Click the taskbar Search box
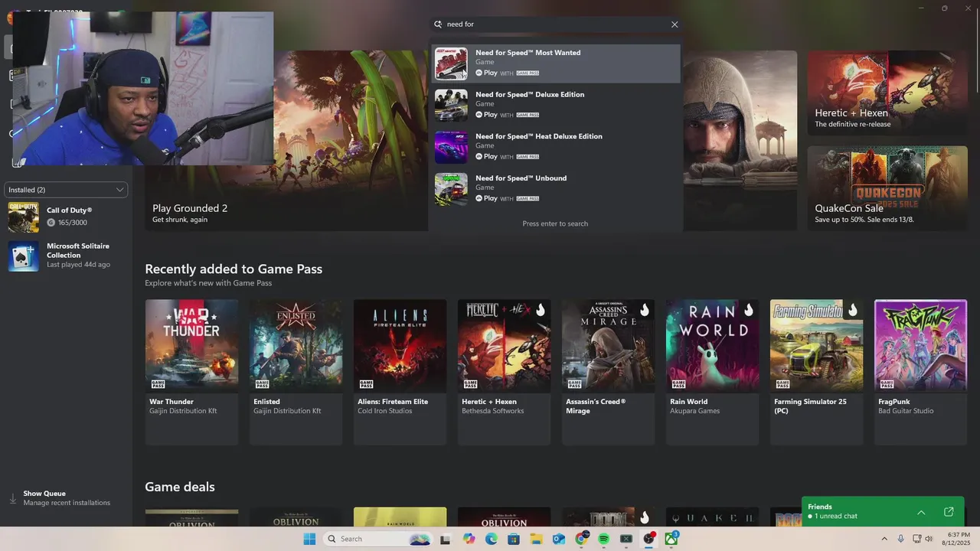The width and height of the screenshot is (980, 551). click(378, 539)
